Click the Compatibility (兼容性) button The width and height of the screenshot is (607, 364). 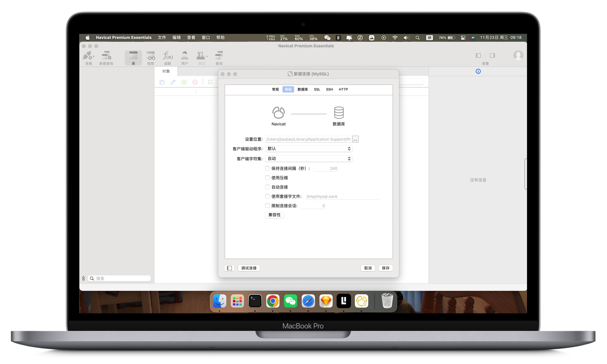(x=275, y=215)
